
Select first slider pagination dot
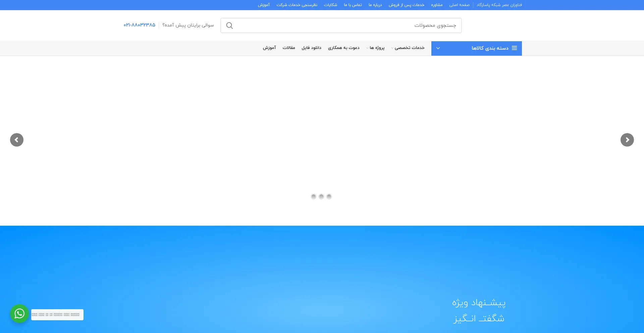313,197
